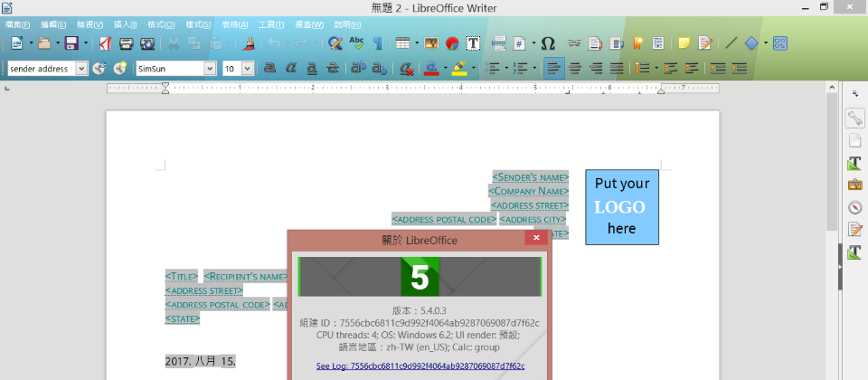
Task: Close the 關於 LibreOffice dialog
Action: tap(535, 238)
